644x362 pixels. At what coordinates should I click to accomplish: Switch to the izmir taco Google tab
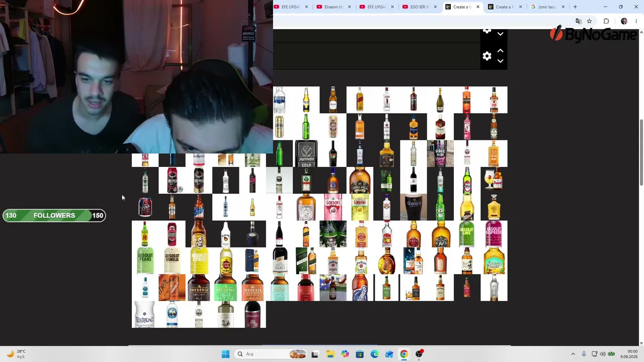point(548,7)
